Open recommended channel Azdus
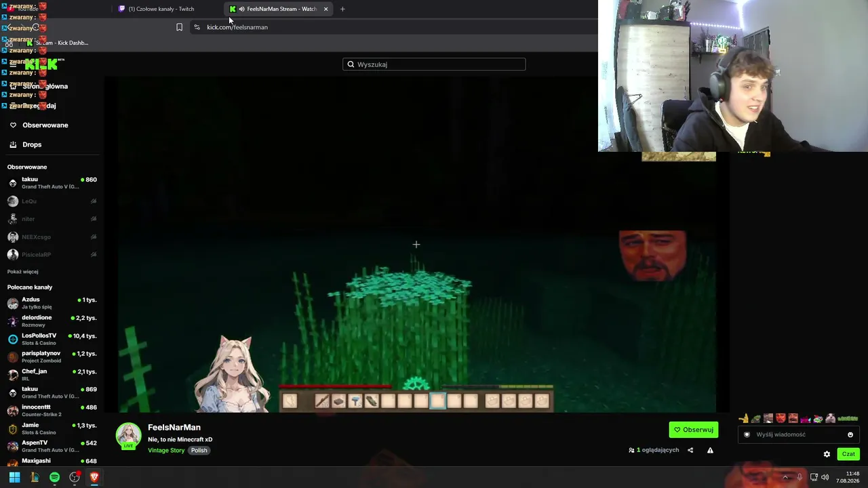This screenshot has width=868, height=488. [x=52, y=303]
